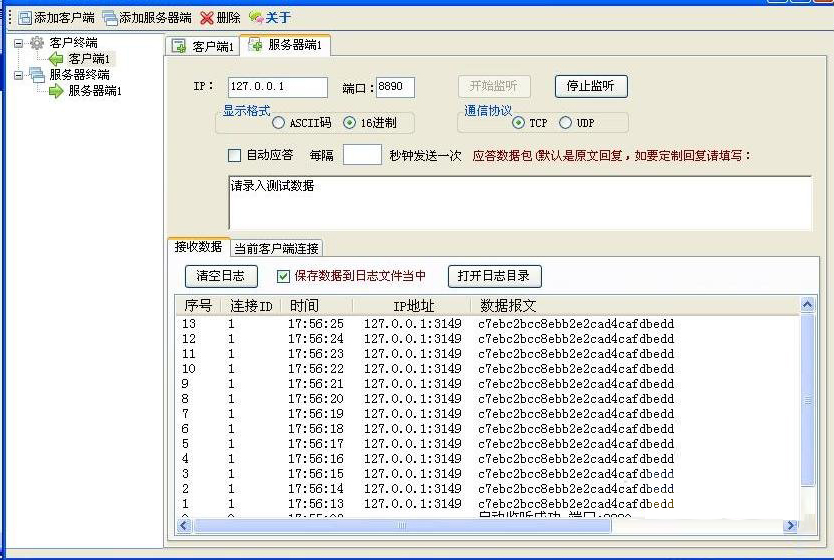This screenshot has width=834, height=560.
Task: Select the log row with time 17:56:24
Action: point(487,339)
